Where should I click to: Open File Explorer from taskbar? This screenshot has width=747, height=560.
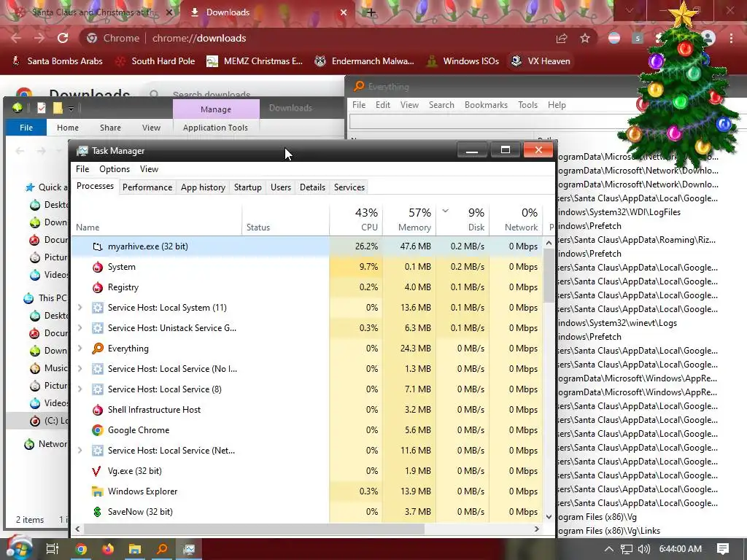[x=135, y=549]
